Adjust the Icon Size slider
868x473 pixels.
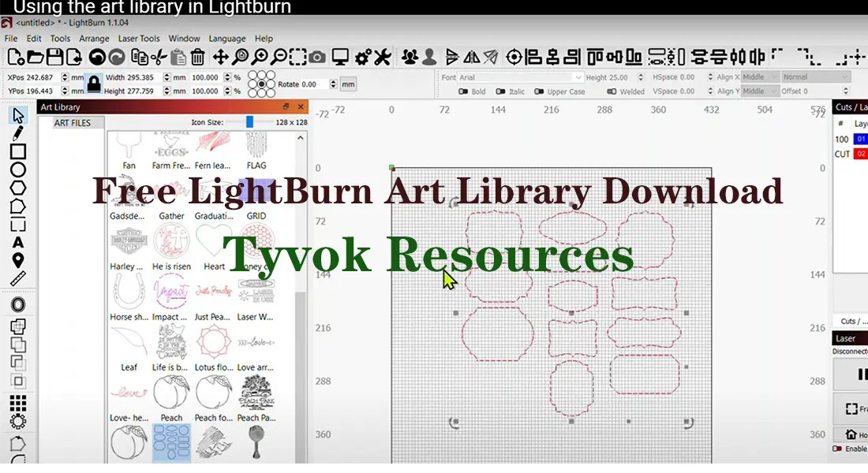tap(251, 122)
